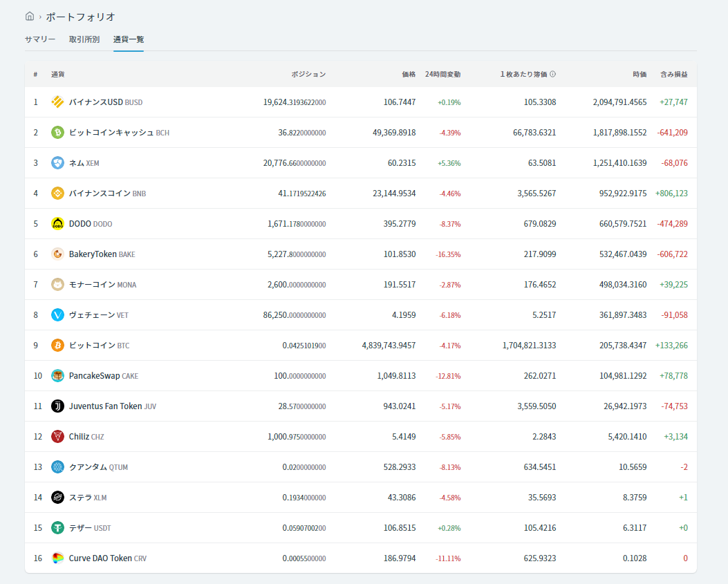Click the BNB unrealized gain +806,123

point(671,193)
